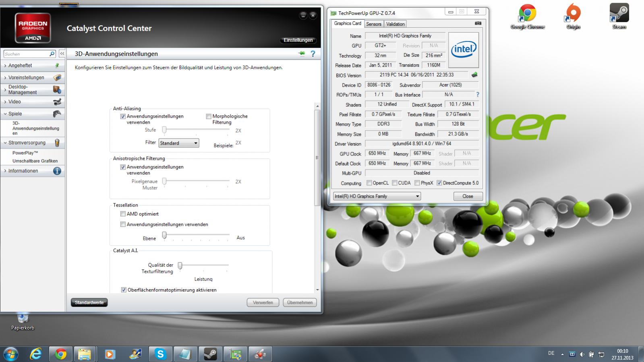Expand the Video sidebar section
Image resolution: width=644 pixels, height=362 pixels.
(x=32, y=101)
